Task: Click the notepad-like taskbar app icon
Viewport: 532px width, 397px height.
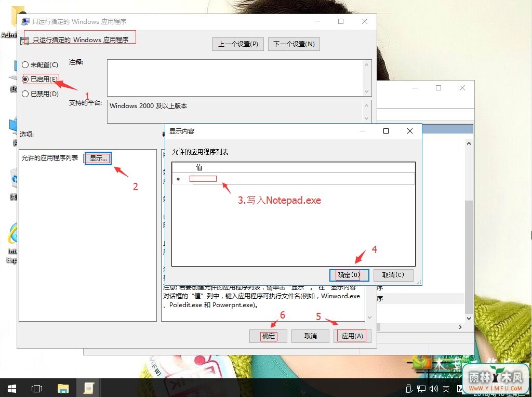Action: coord(88,388)
